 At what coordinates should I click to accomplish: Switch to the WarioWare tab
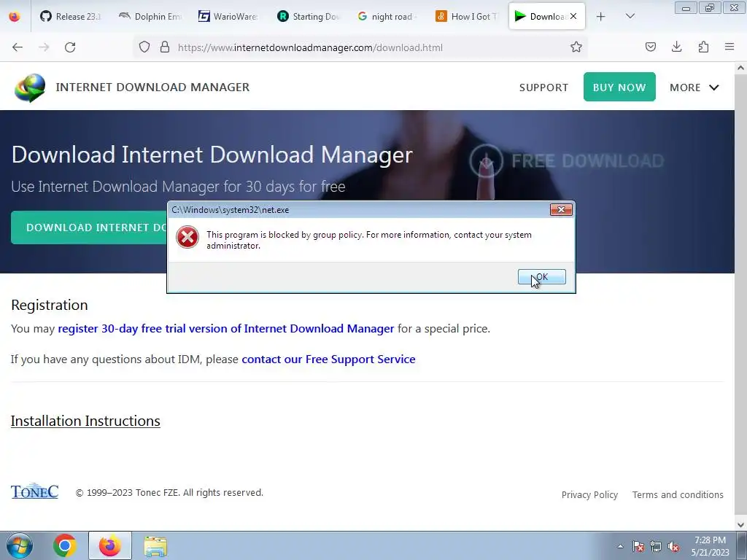228,17
